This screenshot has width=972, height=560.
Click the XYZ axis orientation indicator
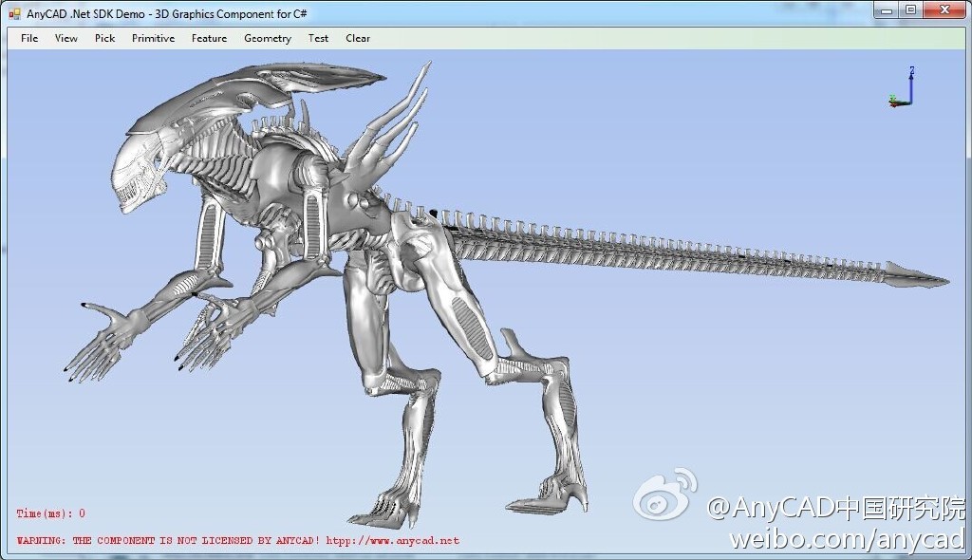pos(902,87)
